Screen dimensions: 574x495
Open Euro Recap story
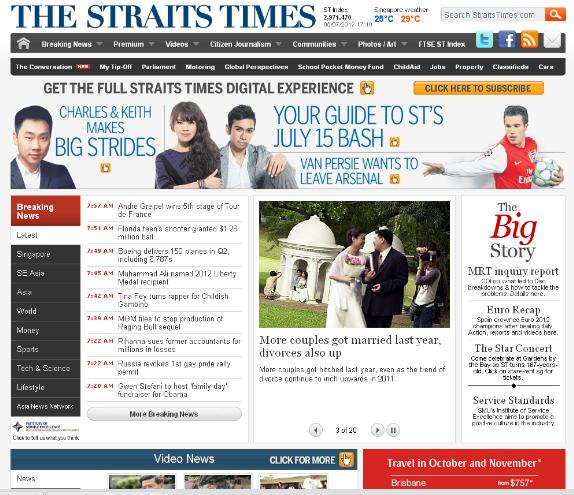coord(513,310)
